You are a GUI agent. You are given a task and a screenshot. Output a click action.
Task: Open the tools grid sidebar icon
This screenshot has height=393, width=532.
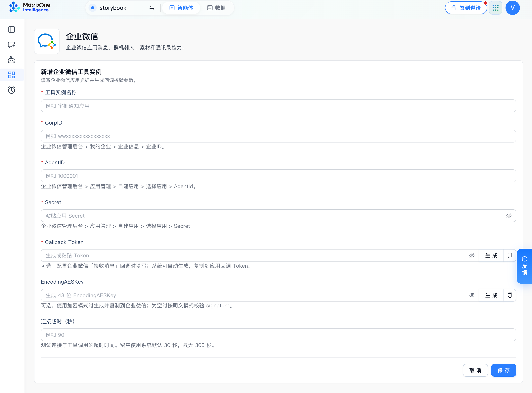pyautogui.click(x=11, y=75)
